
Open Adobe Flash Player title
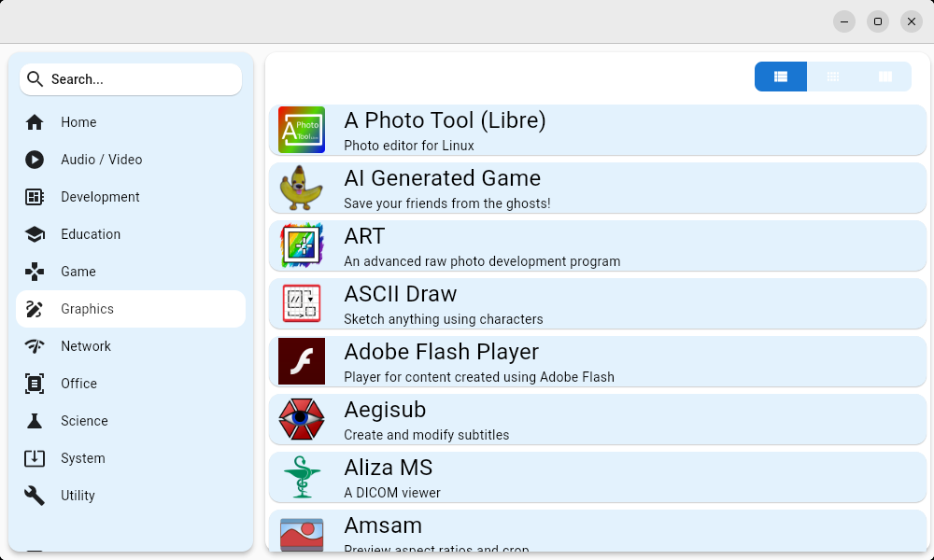[442, 352]
